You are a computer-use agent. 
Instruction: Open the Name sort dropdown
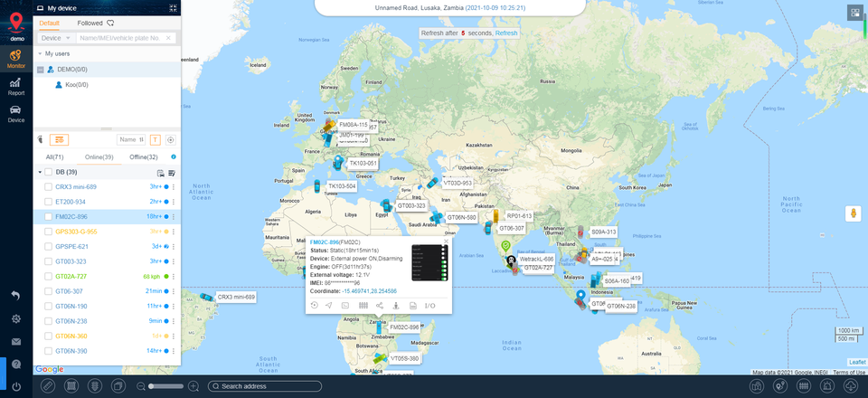tap(132, 139)
